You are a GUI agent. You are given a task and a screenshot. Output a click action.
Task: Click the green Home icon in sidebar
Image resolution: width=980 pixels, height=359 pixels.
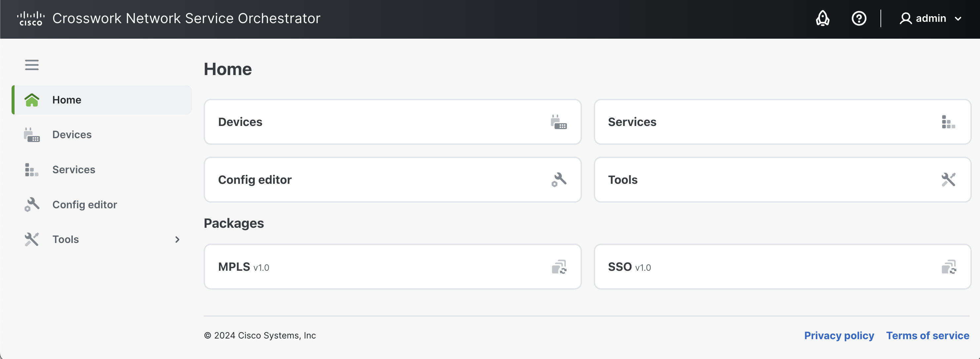[x=32, y=100]
